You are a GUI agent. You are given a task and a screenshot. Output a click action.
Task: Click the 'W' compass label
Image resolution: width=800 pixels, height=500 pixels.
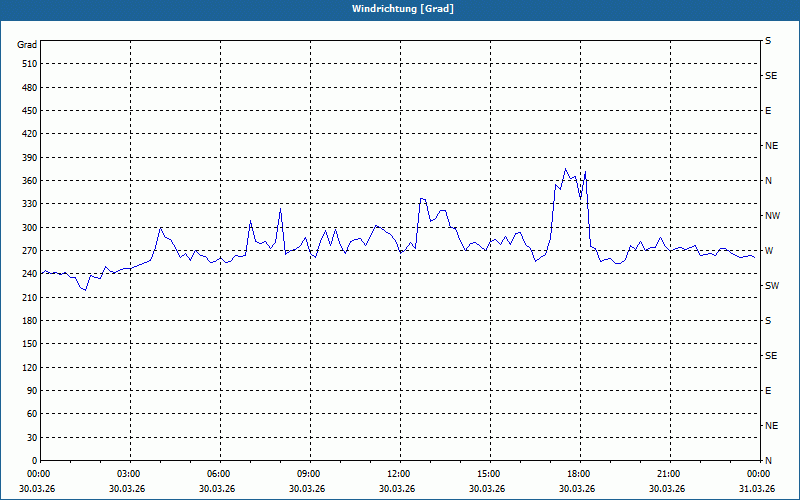769,251
